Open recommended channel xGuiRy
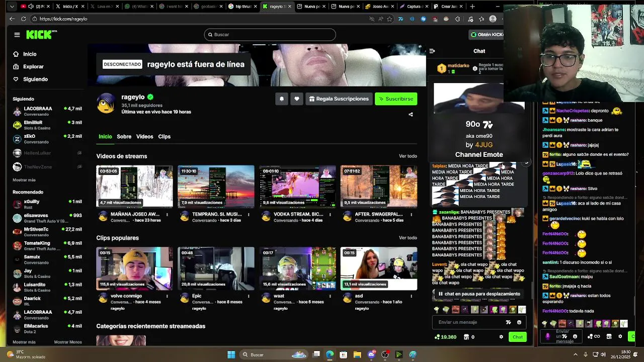 (47, 204)
